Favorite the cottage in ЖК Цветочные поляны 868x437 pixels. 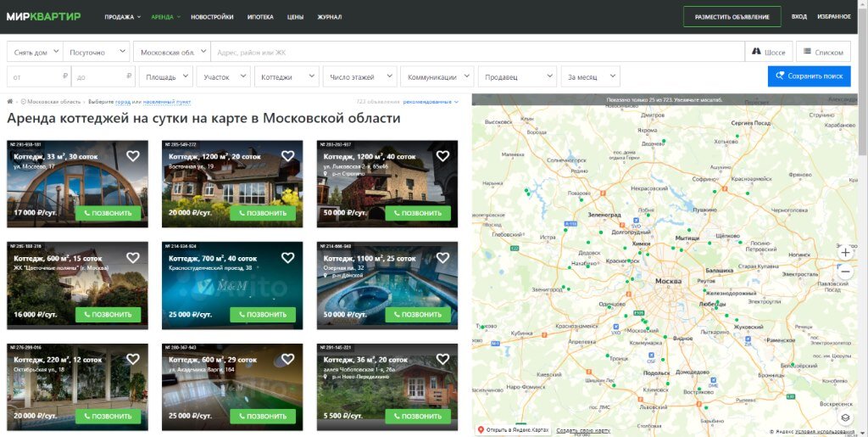133,258
